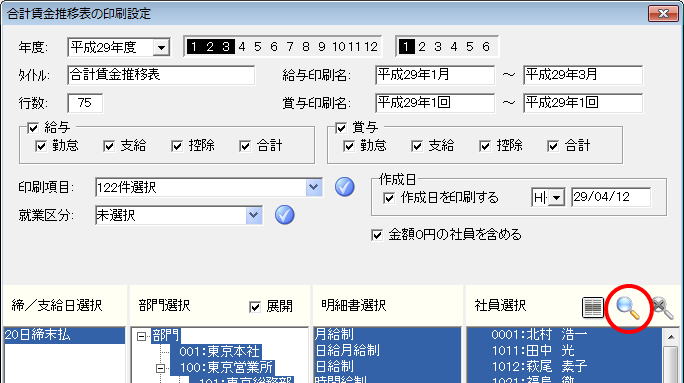684x383 pixels.
Task: Open the 就業区分 dropdown arrow
Action: coord(253,215)
